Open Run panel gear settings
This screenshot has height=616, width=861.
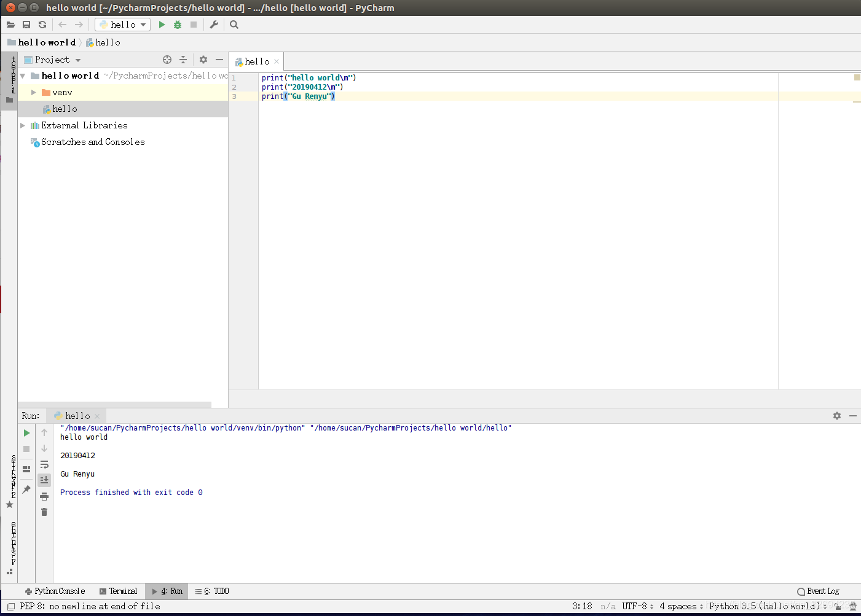click(x=837, y=416)
